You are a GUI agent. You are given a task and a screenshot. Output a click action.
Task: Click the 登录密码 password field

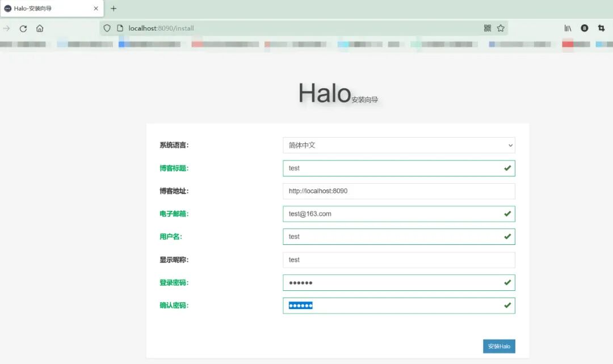pyautogui.click(x=399, y=283)
